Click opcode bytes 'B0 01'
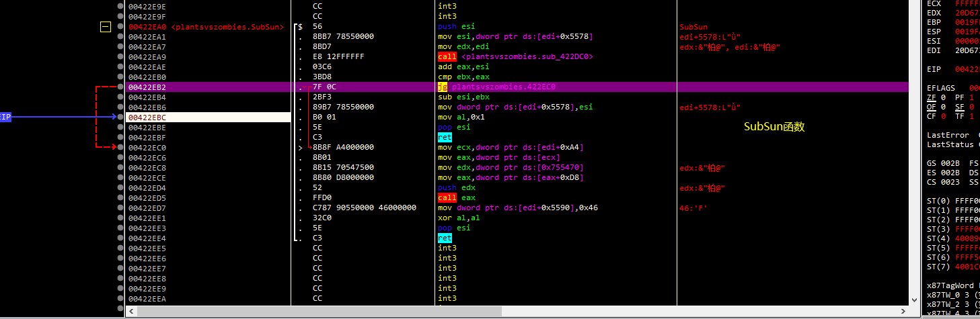Image resolution: width=980 pixels, height=319 pixels. pyautogui.click(x=325, y=118)
